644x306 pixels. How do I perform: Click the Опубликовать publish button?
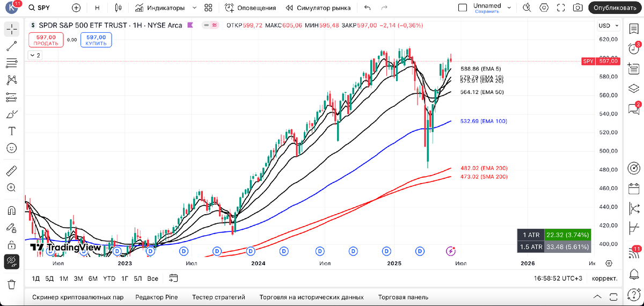[x=615, y=8]
